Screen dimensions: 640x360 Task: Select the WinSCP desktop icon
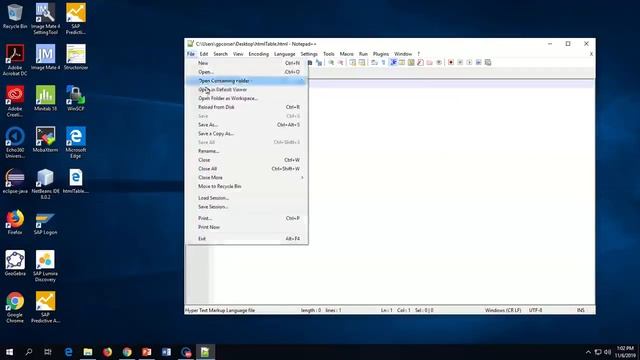click(76, 98)
